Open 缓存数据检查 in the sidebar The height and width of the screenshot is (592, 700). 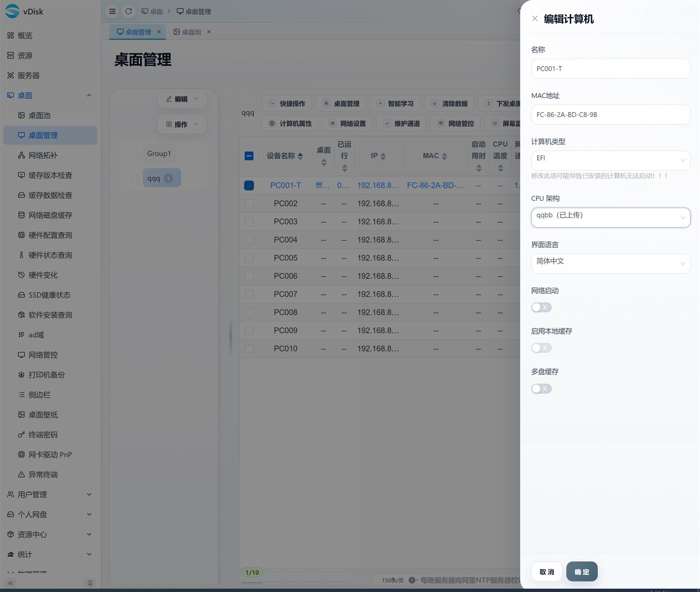[x=50, y=195]
